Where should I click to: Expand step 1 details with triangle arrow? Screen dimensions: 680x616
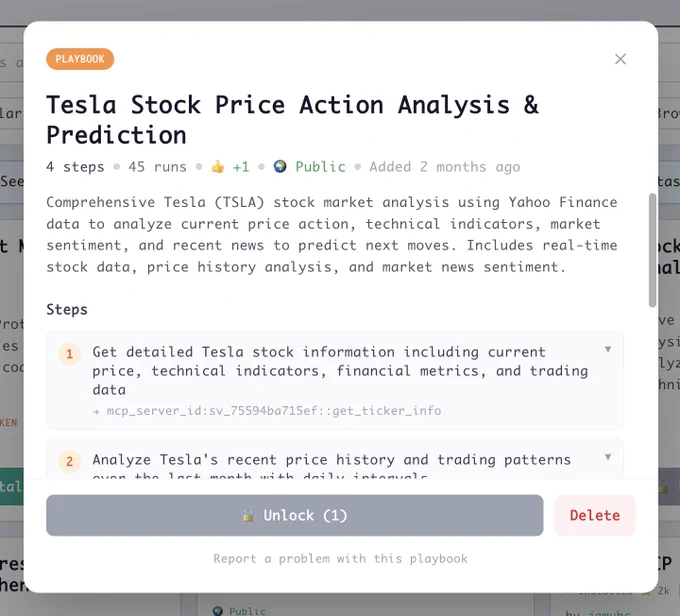pyautogui.click(x=608, y=349)
